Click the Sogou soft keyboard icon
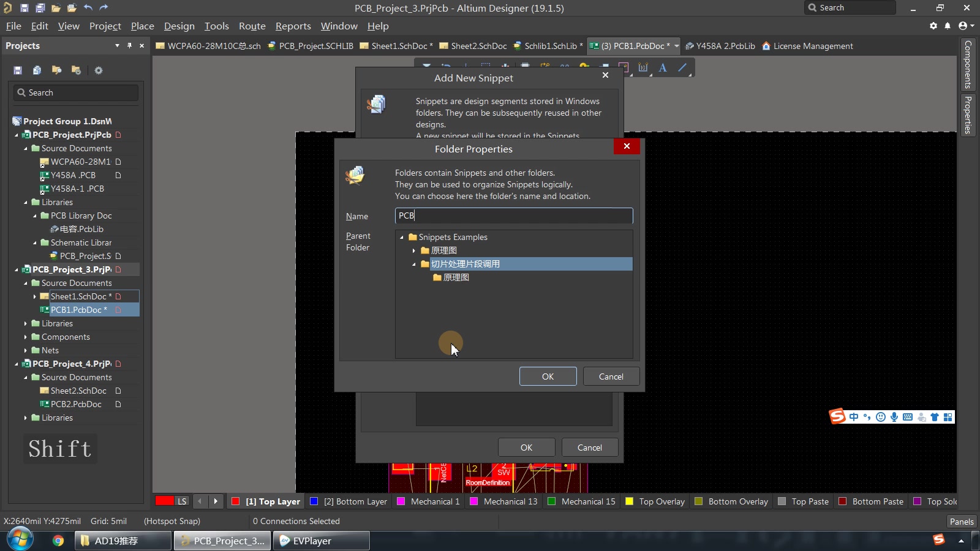Image resolution: width=980 pixels, height=551 pixels. [x=908, y=417]
